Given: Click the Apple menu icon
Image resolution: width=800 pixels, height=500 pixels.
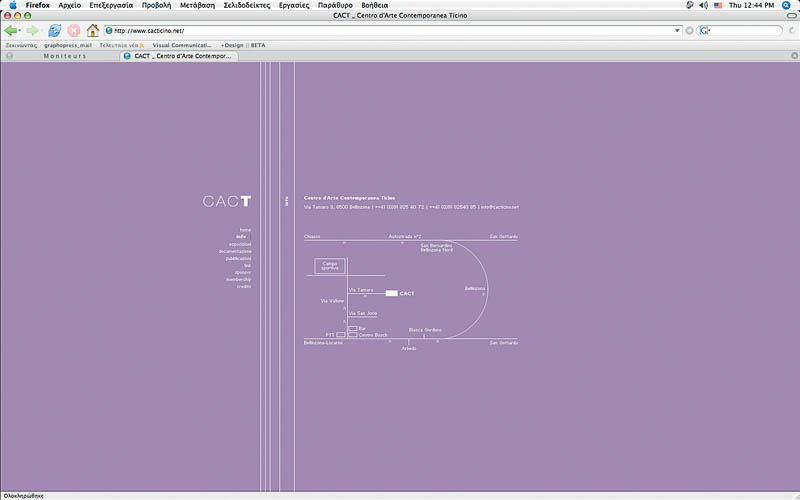Looking at the screenshot, I should coord(13,5).
